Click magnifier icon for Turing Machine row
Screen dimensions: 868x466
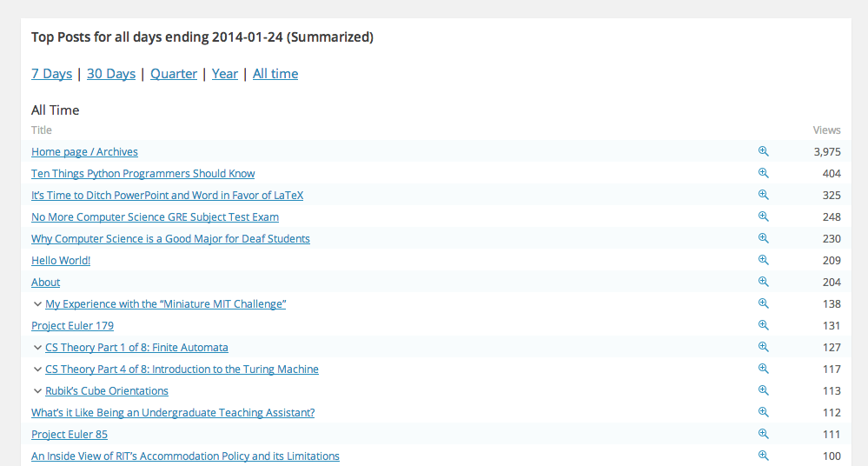pos(764,369)
